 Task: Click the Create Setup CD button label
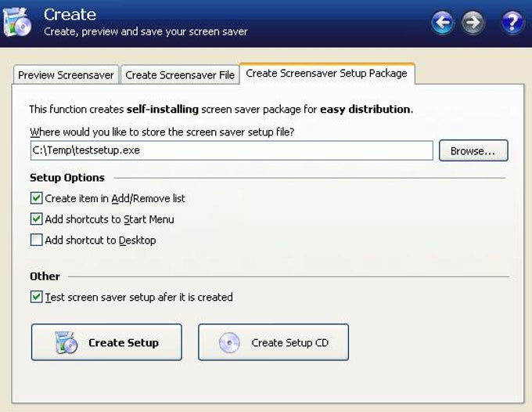pyautogui.click(x=289, y=343)
